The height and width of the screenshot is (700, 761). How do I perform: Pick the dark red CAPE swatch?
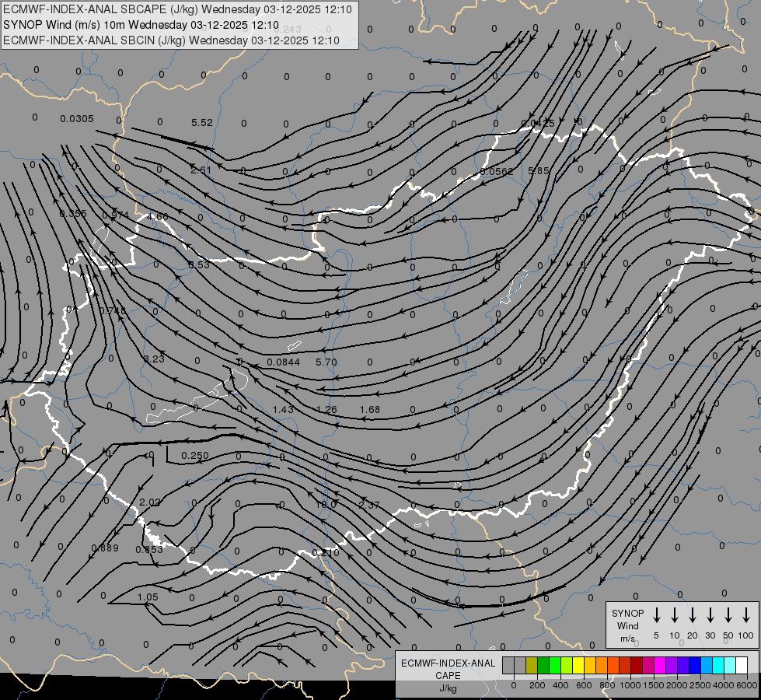click(637, 665)
